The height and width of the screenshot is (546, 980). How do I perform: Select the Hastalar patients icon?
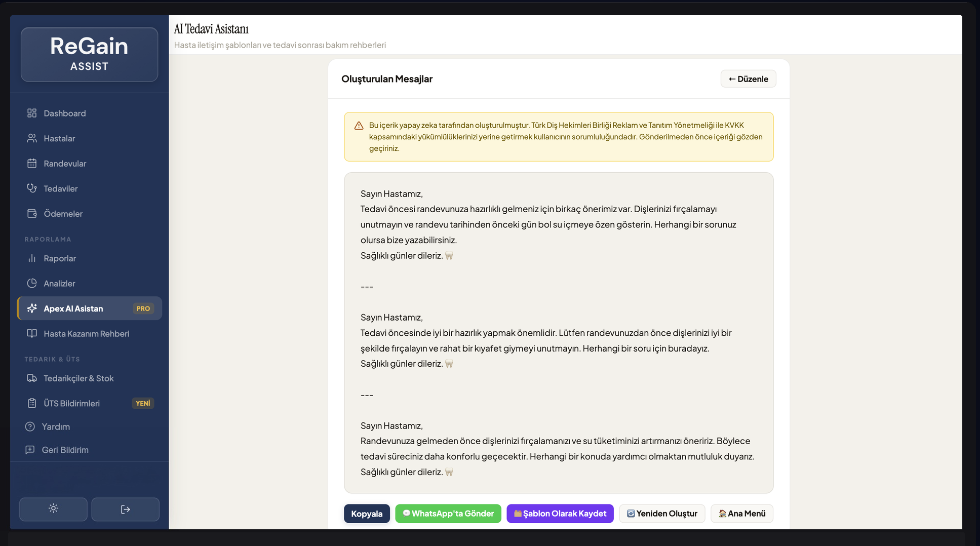point(32,138)
